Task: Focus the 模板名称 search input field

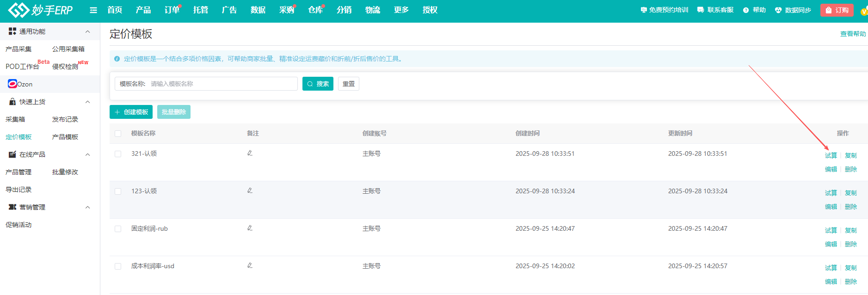Action: [x=222, y=84]
